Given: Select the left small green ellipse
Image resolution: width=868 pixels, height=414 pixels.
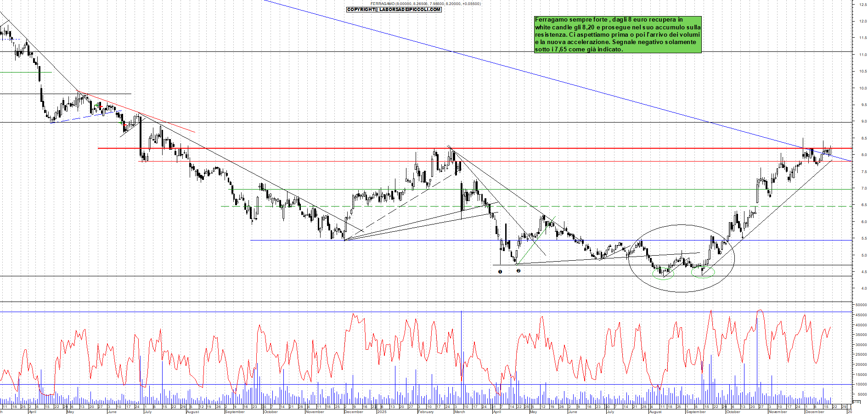Looking at the screenshot, I should pos(663,274).
